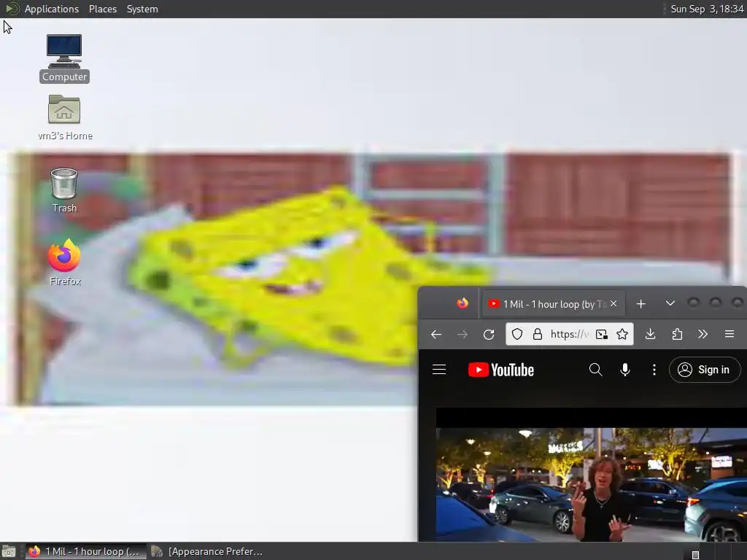Screen dimensions: 747x560
Task: Close the '1 Mil - 1 hour loop' tab
Action: click(614, 303)
